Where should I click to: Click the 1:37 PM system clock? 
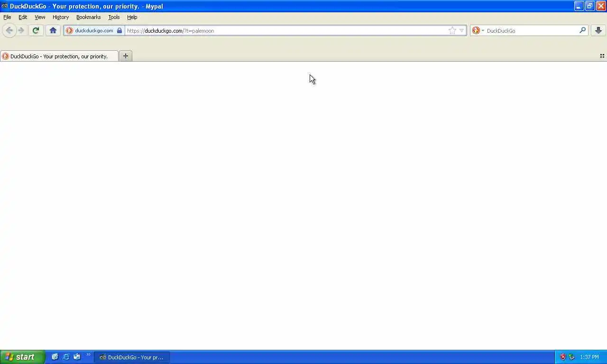click(x=589, y=357)
